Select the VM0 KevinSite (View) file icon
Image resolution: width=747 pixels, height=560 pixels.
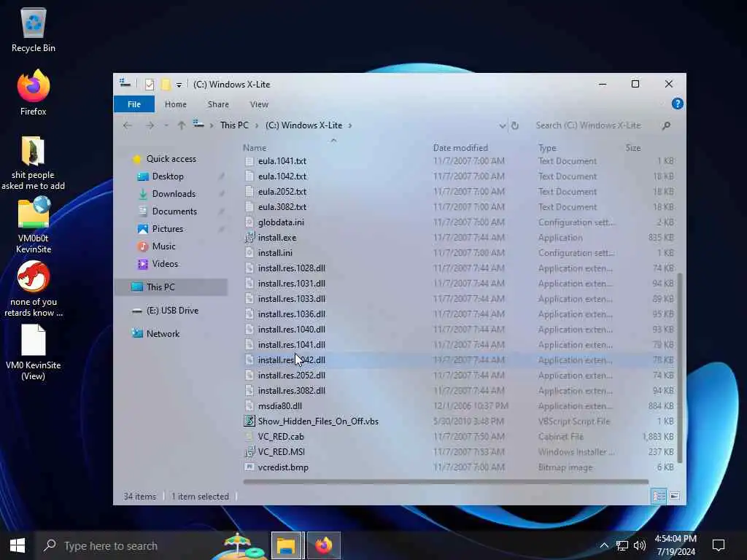34,352
